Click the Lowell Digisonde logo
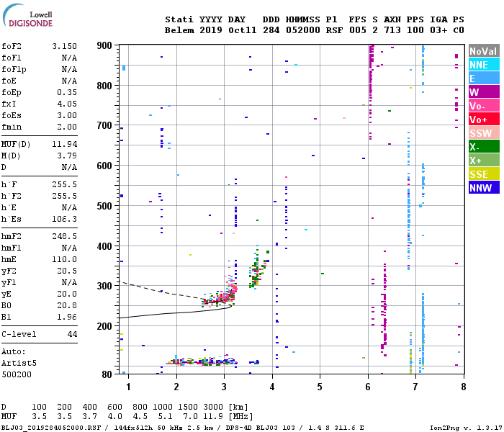Screen dimensions: 504x432 [28, 15]
